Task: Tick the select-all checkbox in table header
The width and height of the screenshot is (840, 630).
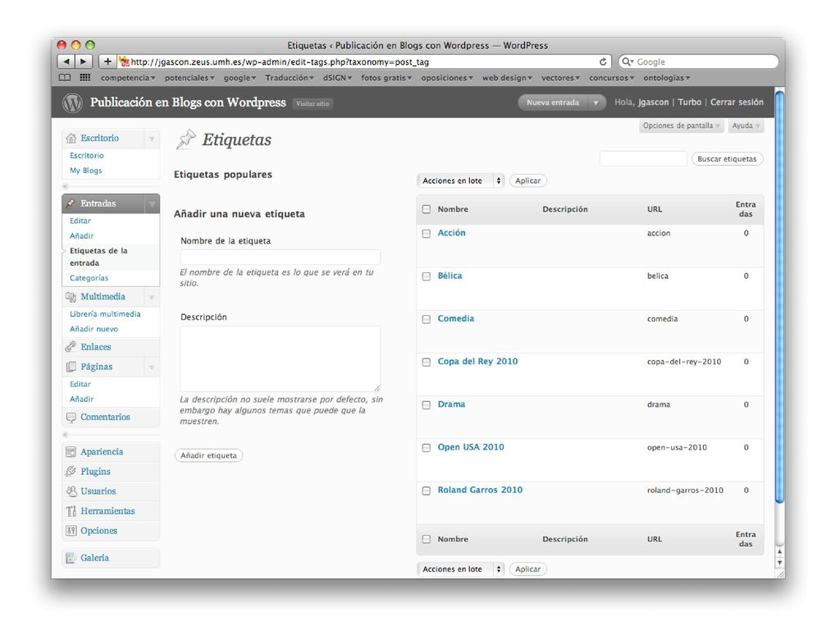Action: pos(427,209)
